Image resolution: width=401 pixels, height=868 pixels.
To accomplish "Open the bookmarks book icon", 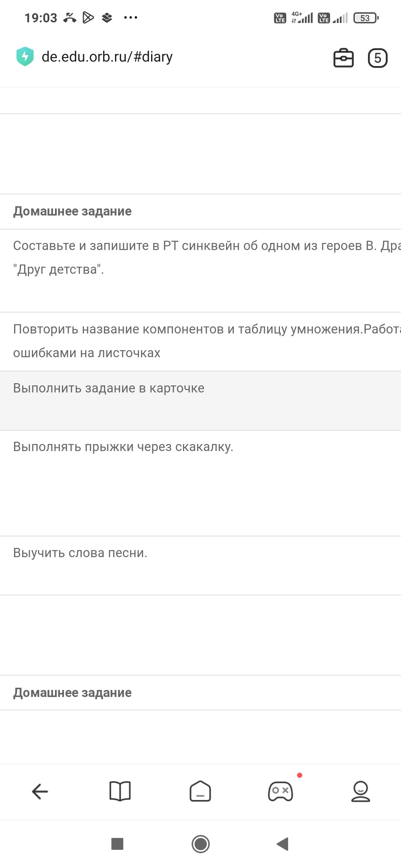I will [x=120, y=792].
